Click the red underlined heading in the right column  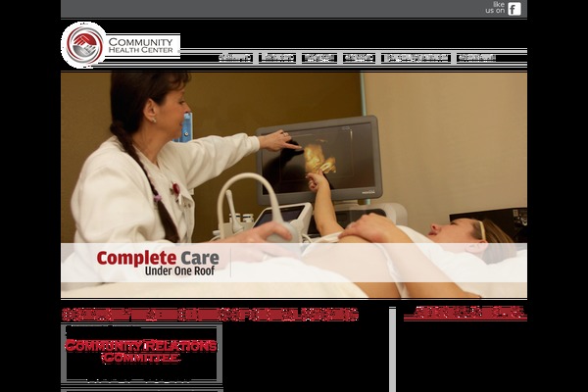[x=465, y=314]
